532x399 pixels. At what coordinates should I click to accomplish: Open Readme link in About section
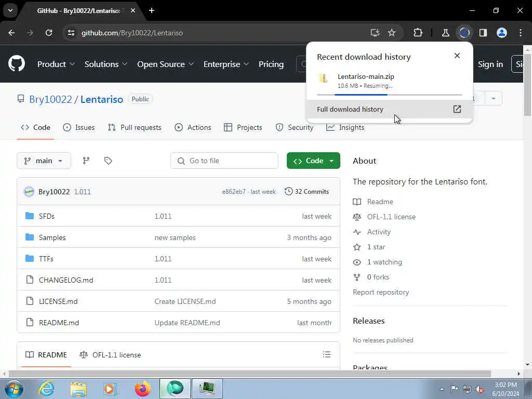(x=373, y=202)
